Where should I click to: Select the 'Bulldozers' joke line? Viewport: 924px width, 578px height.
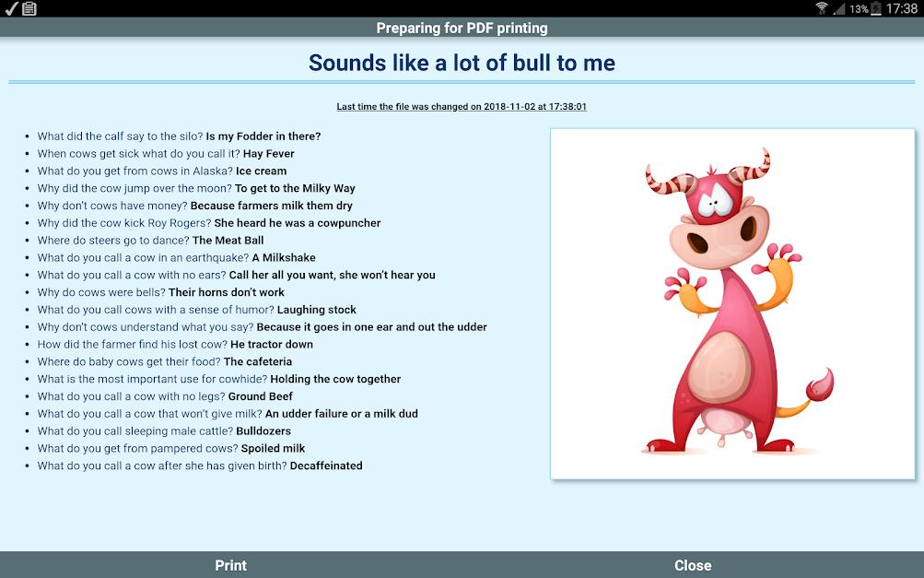[x=164, y=431]
